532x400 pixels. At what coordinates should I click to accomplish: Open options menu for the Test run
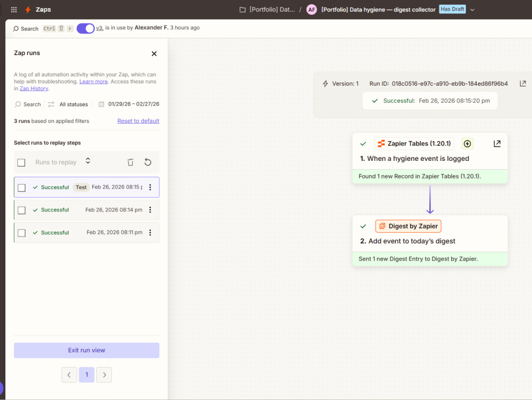point(151,187)
